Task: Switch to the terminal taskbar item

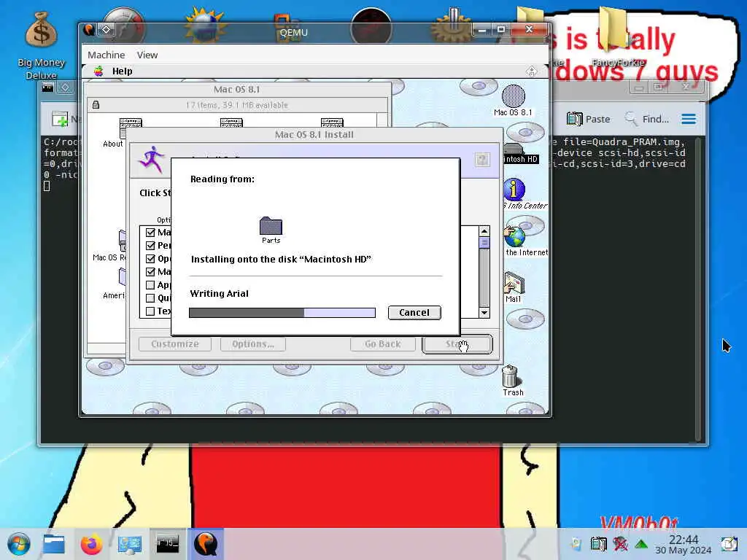Action: coord(168,543)
